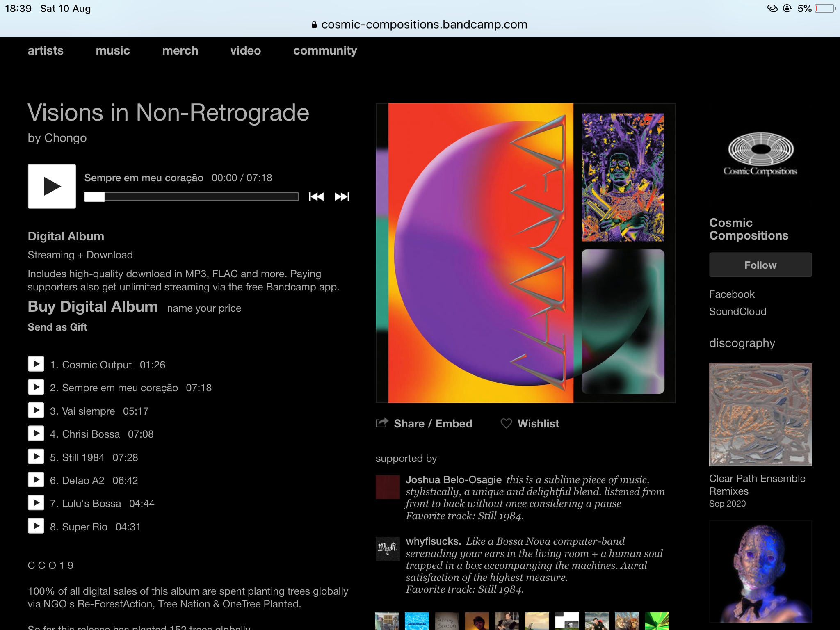This screenshot has height=630, width=840.
Task: Open Clear Path Ensemble Remixes title link
Action: pyautogui.click(x=757, y=485)
